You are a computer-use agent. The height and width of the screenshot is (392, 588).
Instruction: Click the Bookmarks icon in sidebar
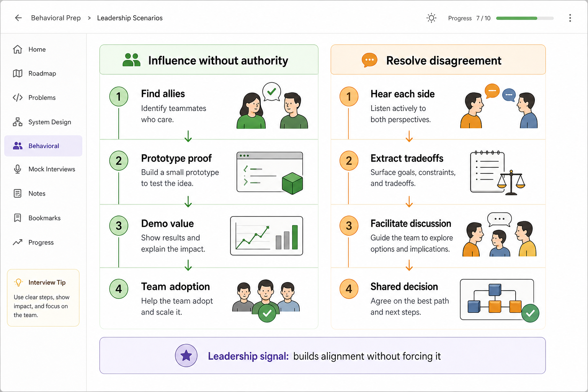pyautogui.click(x=18, y=218)
